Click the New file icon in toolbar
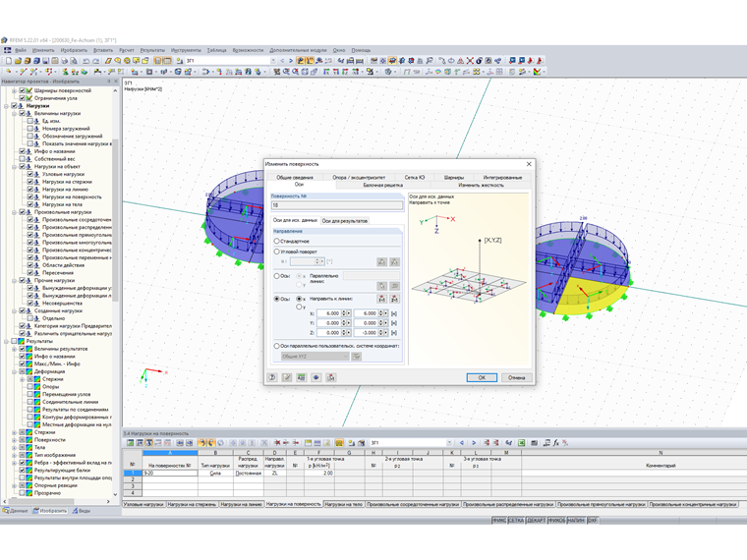This screenshot has height=560, width=747. tap(9, 61)
